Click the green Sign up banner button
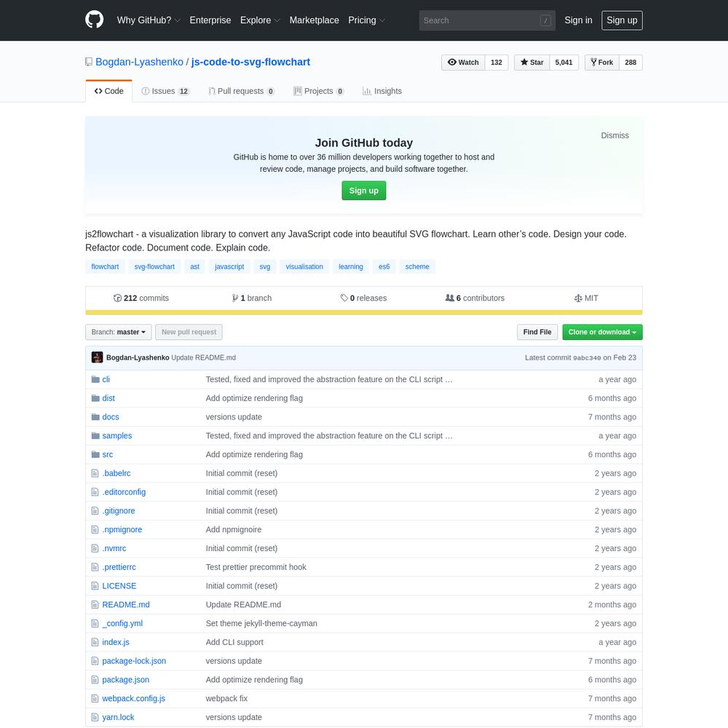 pyautogui.click(x=363, y=190)
